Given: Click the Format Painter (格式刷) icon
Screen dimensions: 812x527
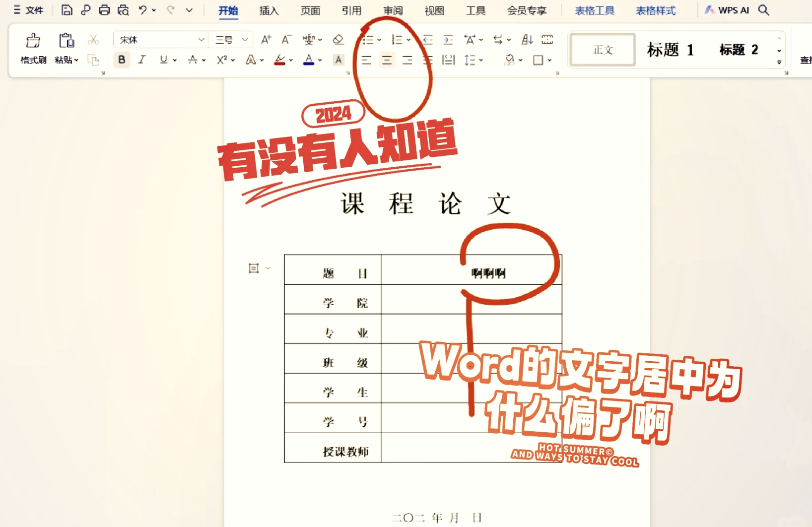Looking at the screenshot, I should [33, 41].
